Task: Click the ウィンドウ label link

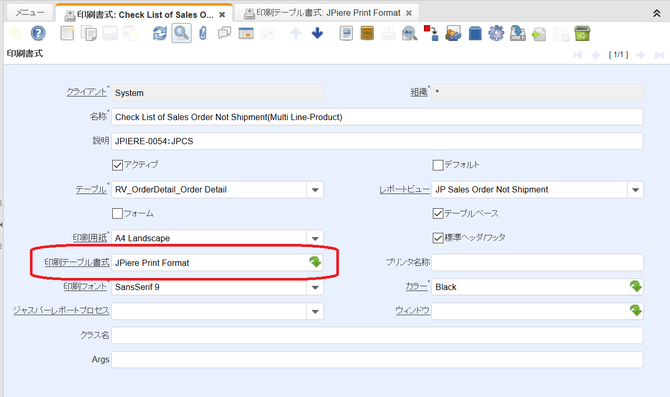Action: [x=412, y=311]
